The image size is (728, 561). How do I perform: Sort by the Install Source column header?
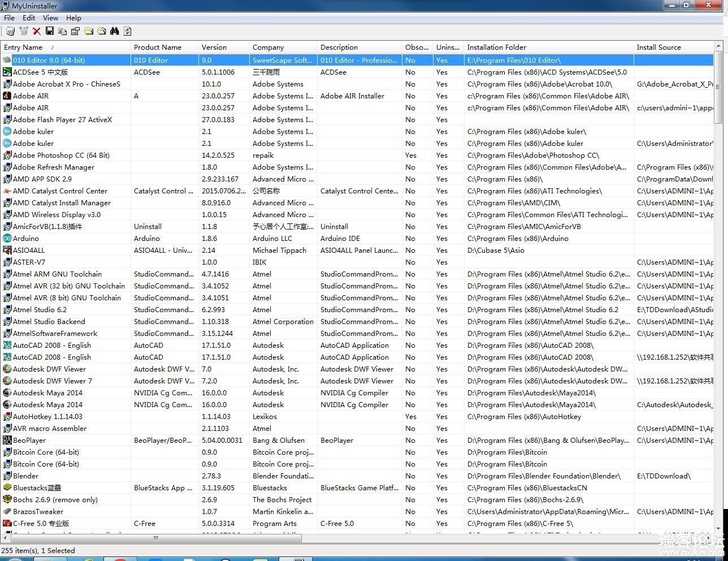coord(674,48)
